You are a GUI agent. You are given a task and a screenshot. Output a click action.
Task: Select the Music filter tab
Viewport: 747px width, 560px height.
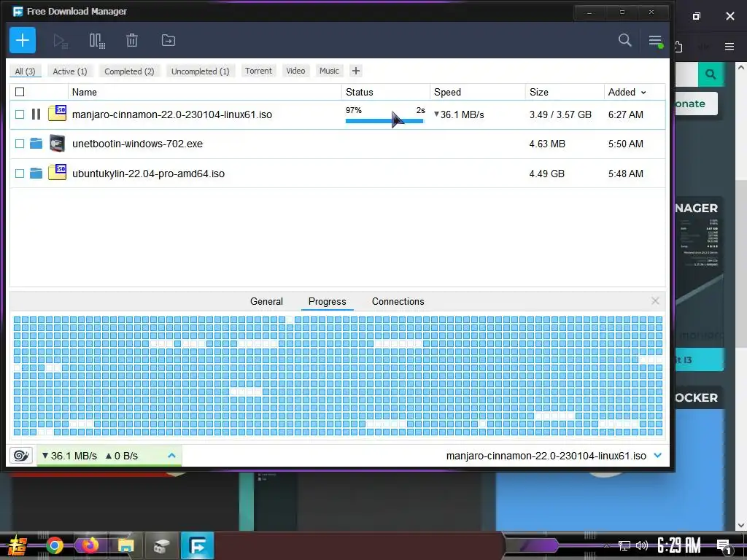pyautogui.click(x=329, y=71)
